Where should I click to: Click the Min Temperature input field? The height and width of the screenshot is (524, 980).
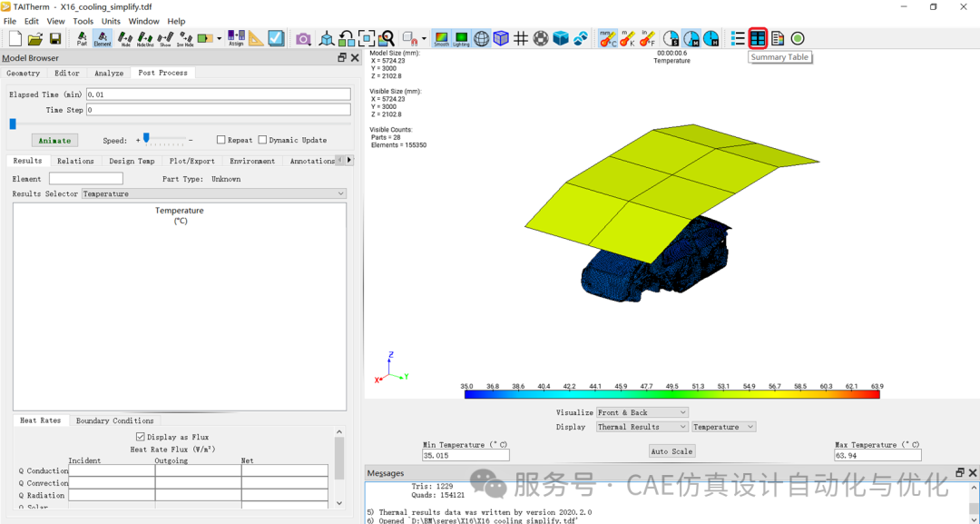(465, 456)
